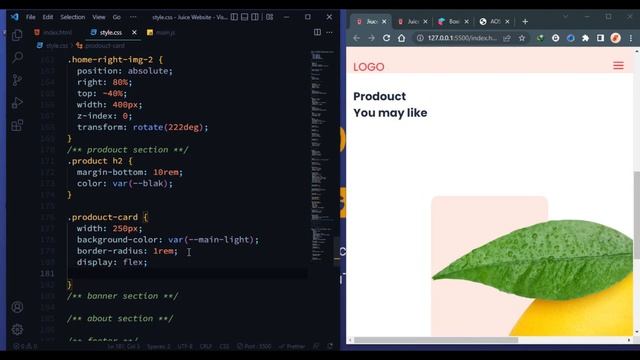The height and width of the screenshot is (360, 640).
Task: Split the editor to the right
Action: pyautogui.click(x=317, y=32)
